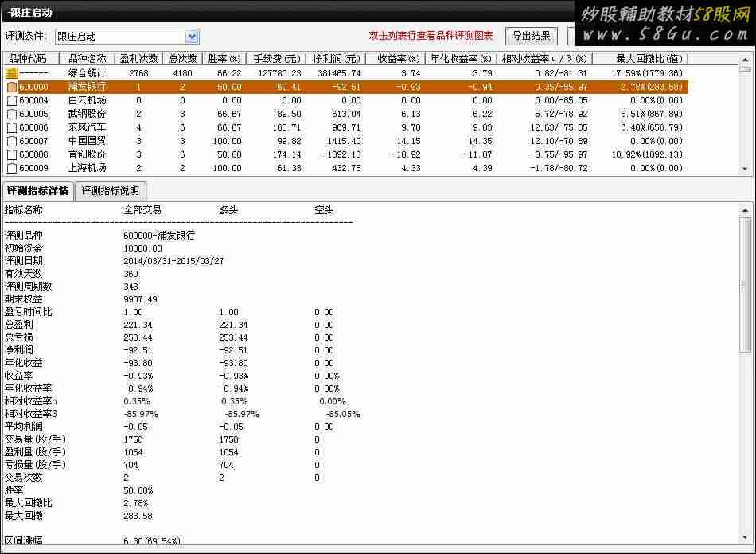Screen dimensions: 756x554
Task: Sort by 盈利次数 column header
Action: click(138, 58)
